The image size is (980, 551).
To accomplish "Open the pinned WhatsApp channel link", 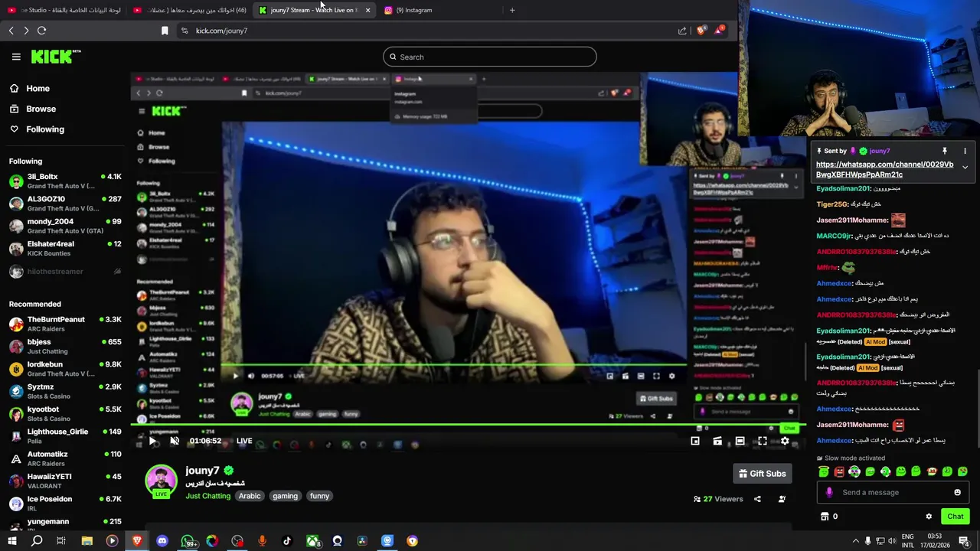I will click(884, 169).
